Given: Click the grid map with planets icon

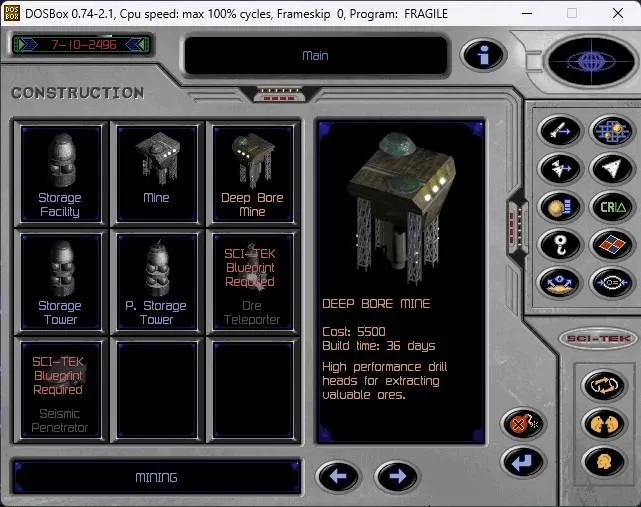Looking at the screenshot, I should pos(609,131).
